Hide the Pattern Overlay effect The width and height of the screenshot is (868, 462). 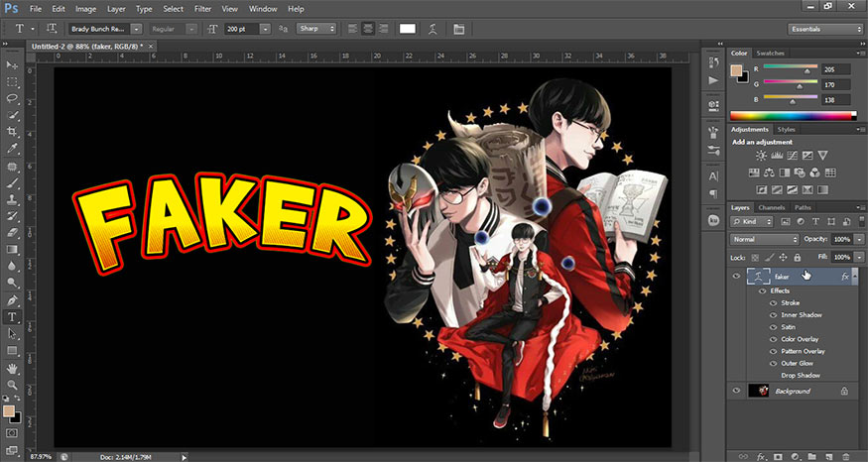tap(774, 351)
